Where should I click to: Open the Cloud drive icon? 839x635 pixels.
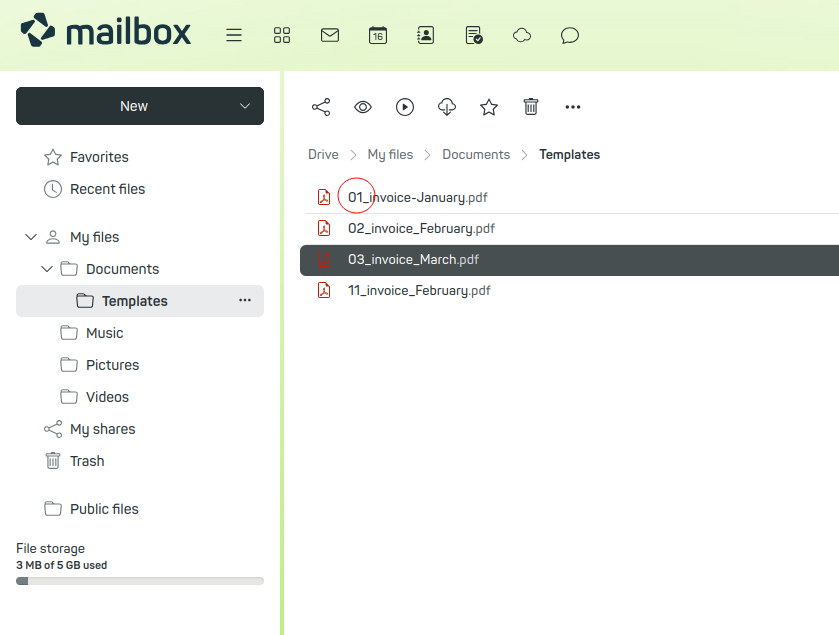pos(521,35)
